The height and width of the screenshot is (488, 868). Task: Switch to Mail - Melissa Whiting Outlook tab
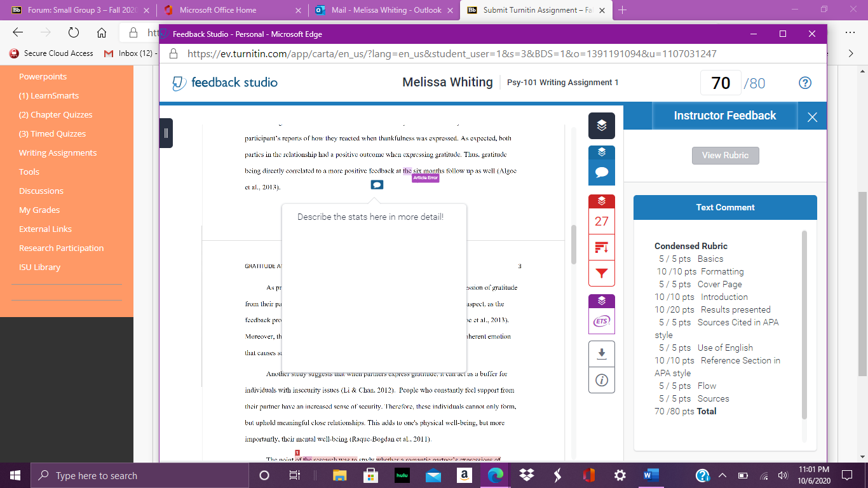click(x=384, y=10)
